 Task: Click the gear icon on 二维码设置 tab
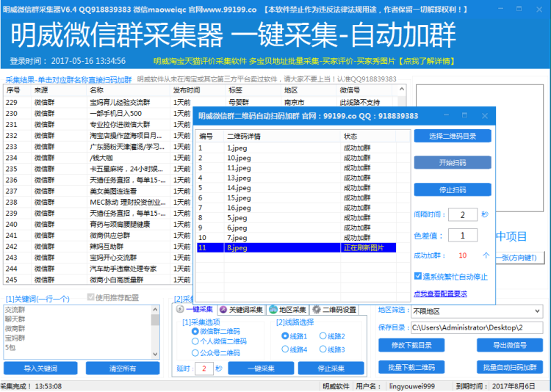(x=316, y=310)
